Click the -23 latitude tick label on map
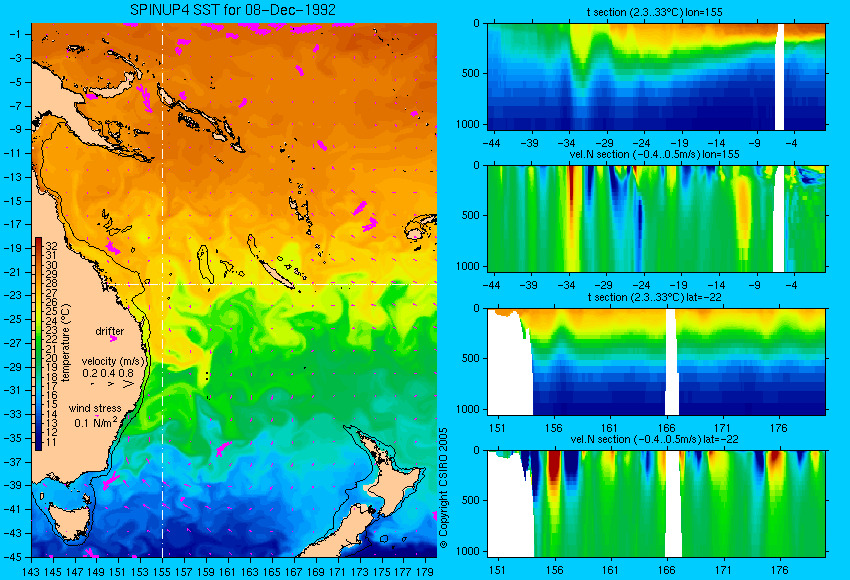The height and width of the screenshot is (580, 850). pyautogui.click(x=12, y=295)
